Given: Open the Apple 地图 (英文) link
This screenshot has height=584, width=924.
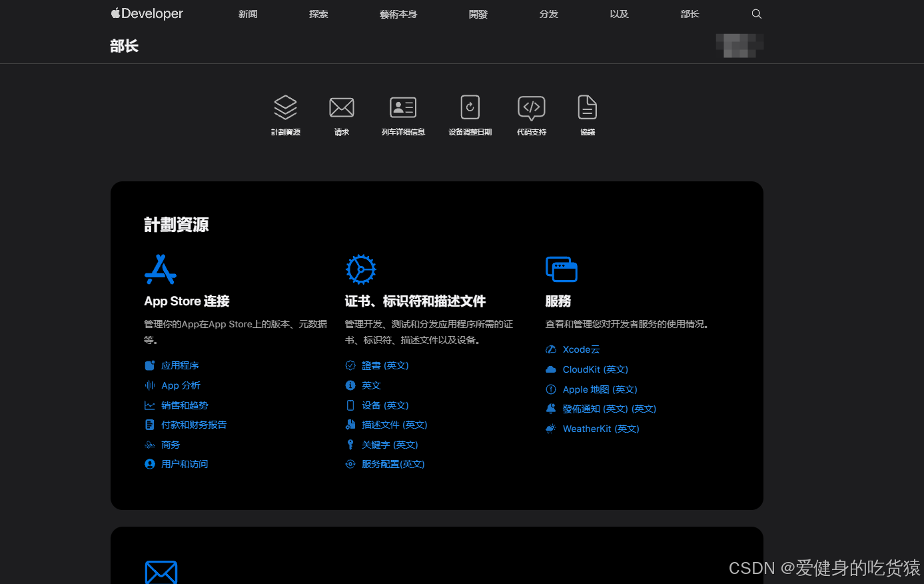Looking at the screenshot, I should [x=600, y=389].
